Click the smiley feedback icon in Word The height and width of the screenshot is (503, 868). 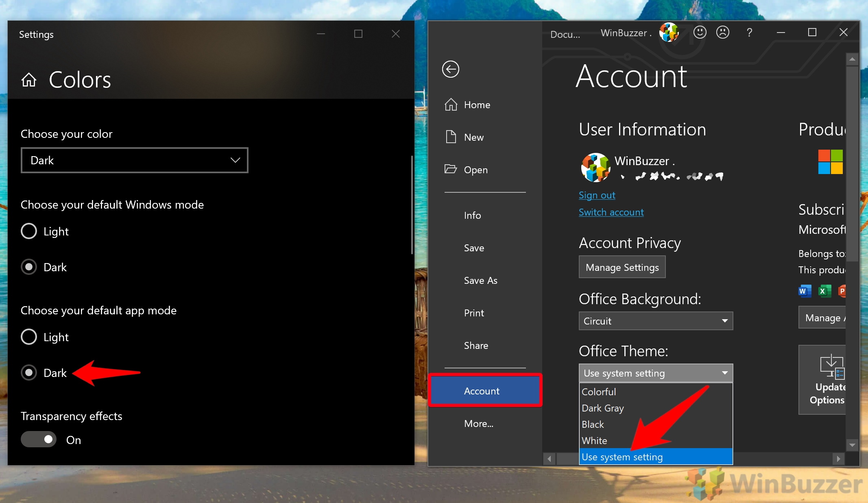tap(700, 33)
